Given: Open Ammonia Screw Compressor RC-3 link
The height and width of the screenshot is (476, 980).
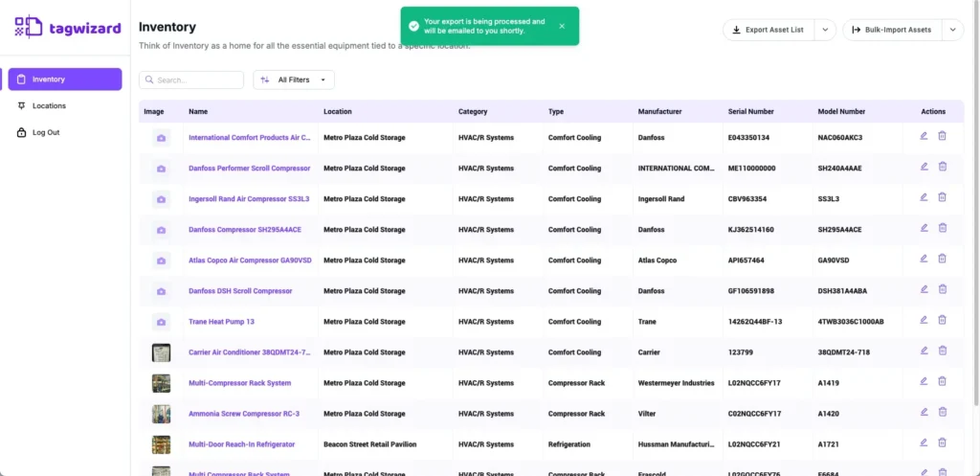Looking at the screenshot, I should tap(244, 414).
